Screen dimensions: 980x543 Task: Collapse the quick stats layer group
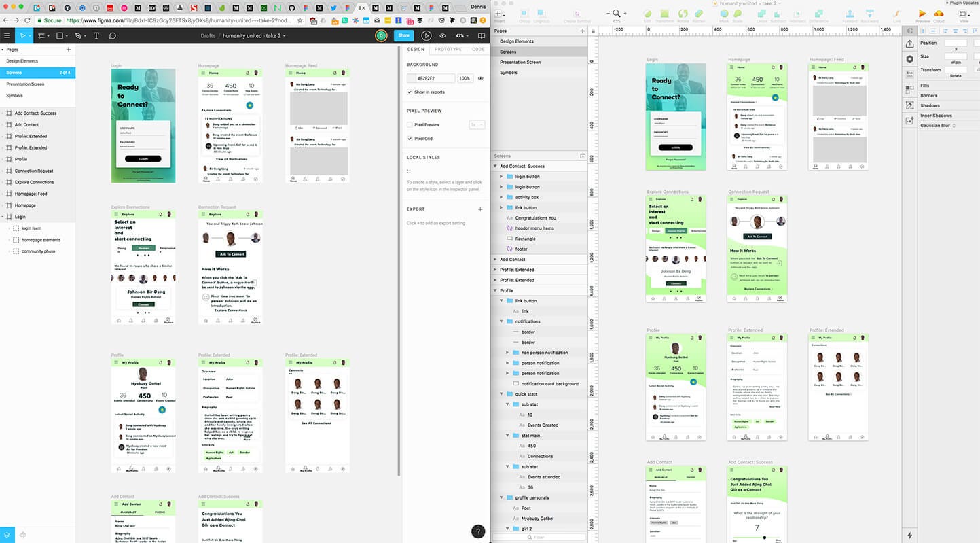point(501,394)
